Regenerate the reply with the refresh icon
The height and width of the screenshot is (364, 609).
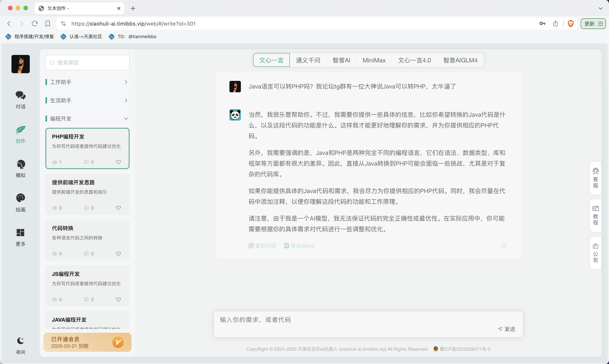click(504, 246)
